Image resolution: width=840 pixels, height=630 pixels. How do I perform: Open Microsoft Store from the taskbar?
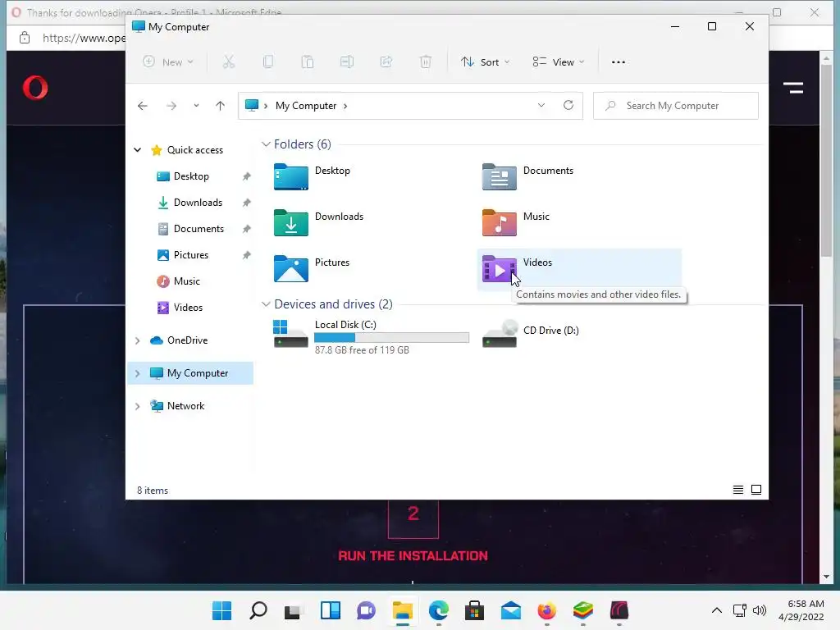[x=474, y=610]
